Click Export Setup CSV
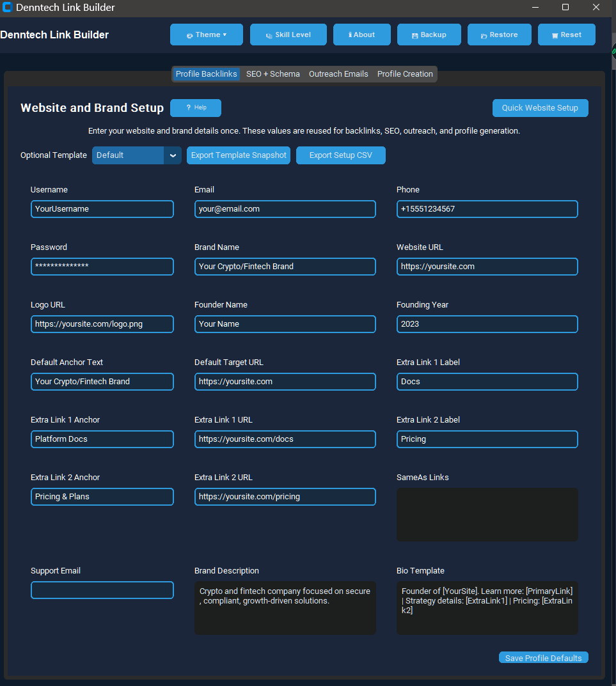 340,155
